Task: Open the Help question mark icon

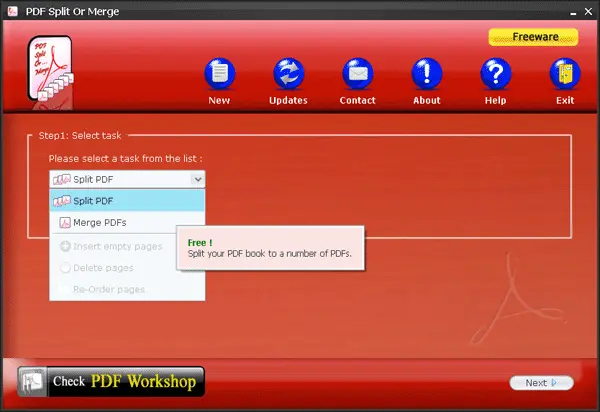Action: pos(496,73)
